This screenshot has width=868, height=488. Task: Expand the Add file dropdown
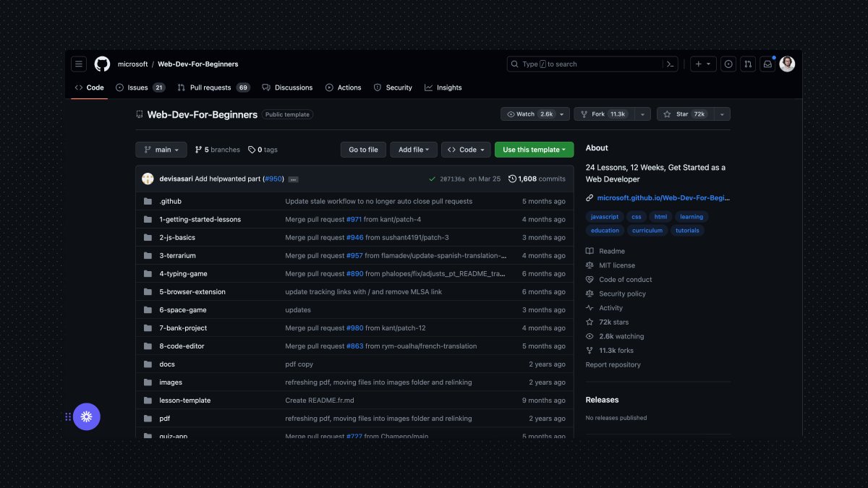point(413,150)
